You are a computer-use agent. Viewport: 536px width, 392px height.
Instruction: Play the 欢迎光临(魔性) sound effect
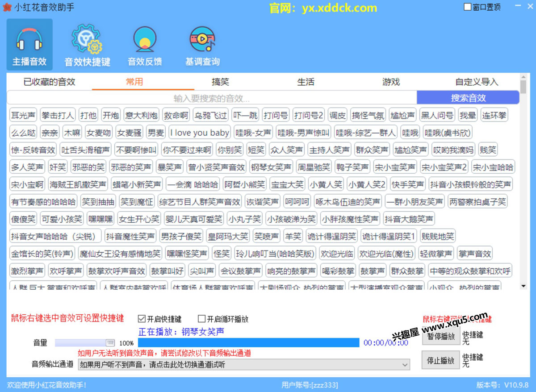pos(386,254)
